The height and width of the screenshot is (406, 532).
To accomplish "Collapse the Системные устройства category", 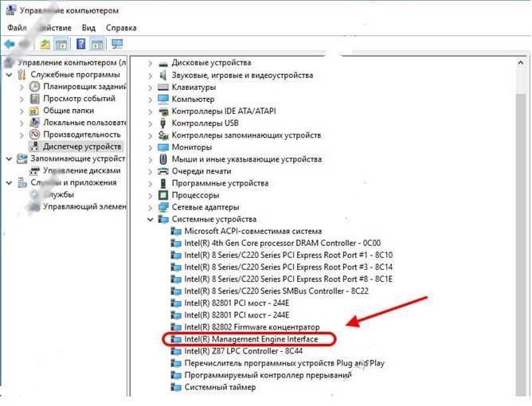I will point(151,220).
